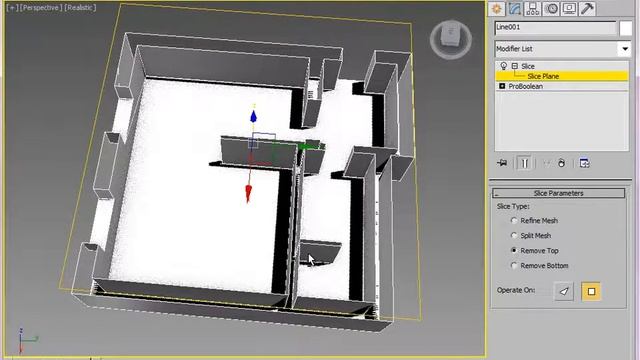Viewport: 640px width, 360px height.
Task: Click Make Unique icon
Action: 547,163
